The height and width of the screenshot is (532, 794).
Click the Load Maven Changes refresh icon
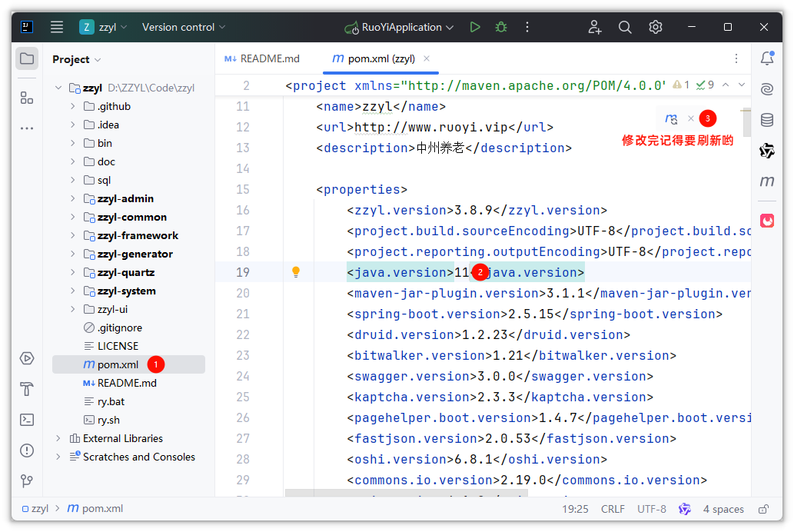672,118
